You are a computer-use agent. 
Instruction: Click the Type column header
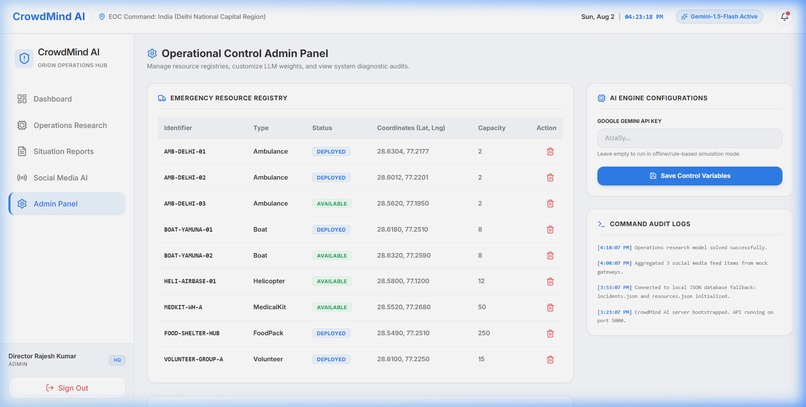coord(261,128)
